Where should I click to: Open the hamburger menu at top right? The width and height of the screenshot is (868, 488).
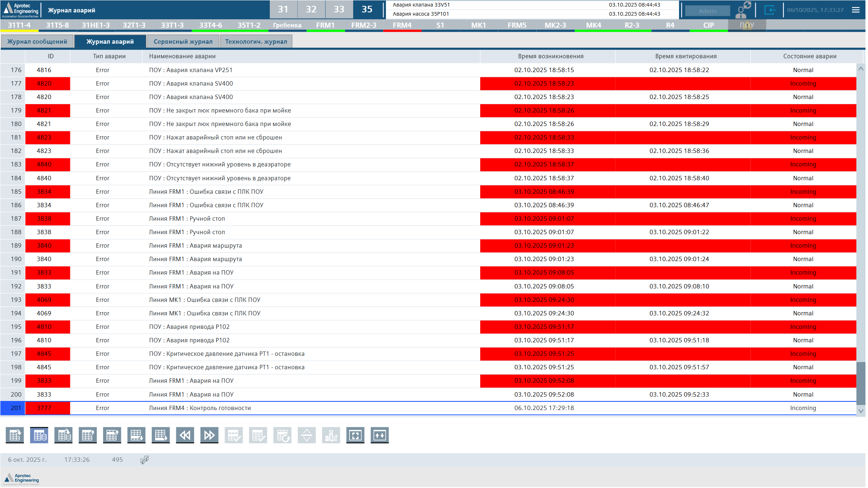coord(856,10)
